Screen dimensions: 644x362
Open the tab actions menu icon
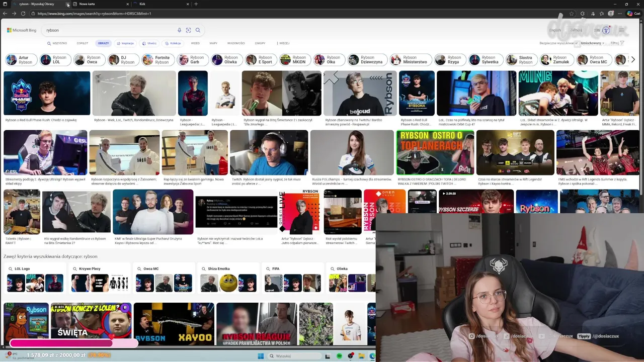pos(5,4)
